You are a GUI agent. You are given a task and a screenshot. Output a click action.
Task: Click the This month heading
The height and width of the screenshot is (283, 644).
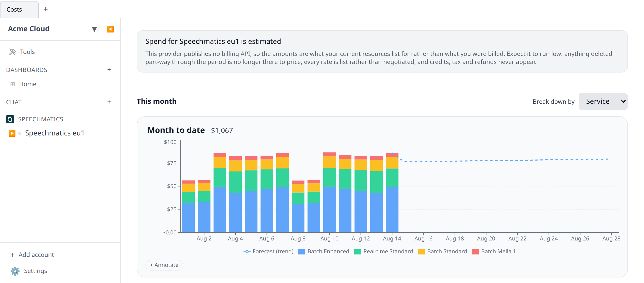coord(156,101)
